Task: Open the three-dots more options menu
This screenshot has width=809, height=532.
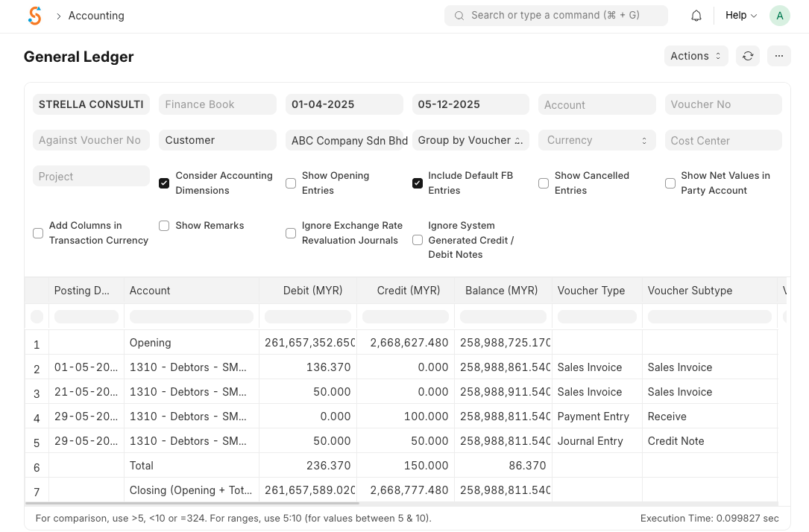Action: (778, 56)
